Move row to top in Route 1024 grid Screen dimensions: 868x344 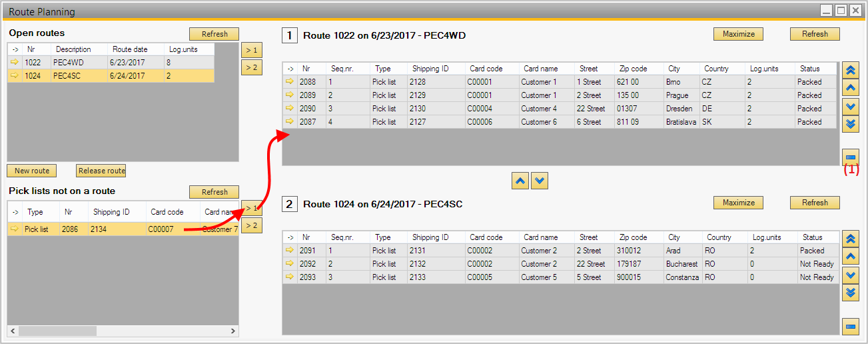click(850, 239)
